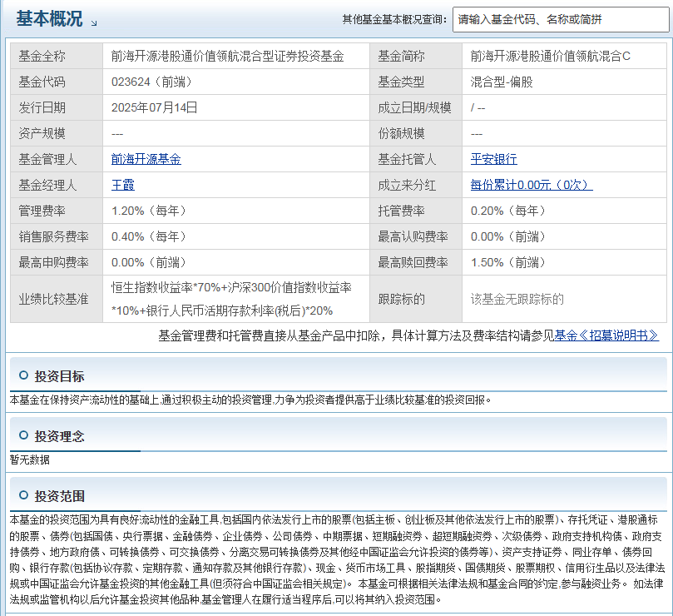Click the 跟踪标的 label cell
The height and width of the screenshot is (616, 673).
tap(416, 299)
